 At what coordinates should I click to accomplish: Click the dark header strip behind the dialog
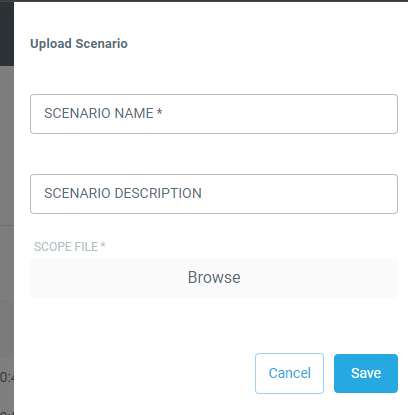click(7, 33)
